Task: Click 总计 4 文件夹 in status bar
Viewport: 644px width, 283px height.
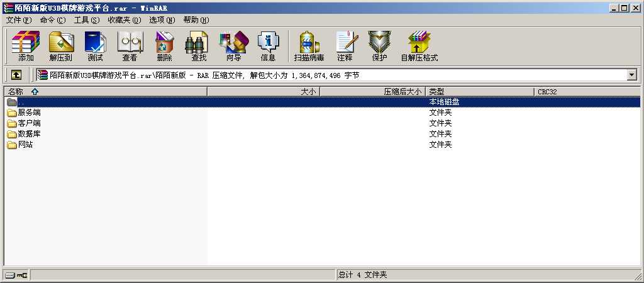Action: point(363,275)
